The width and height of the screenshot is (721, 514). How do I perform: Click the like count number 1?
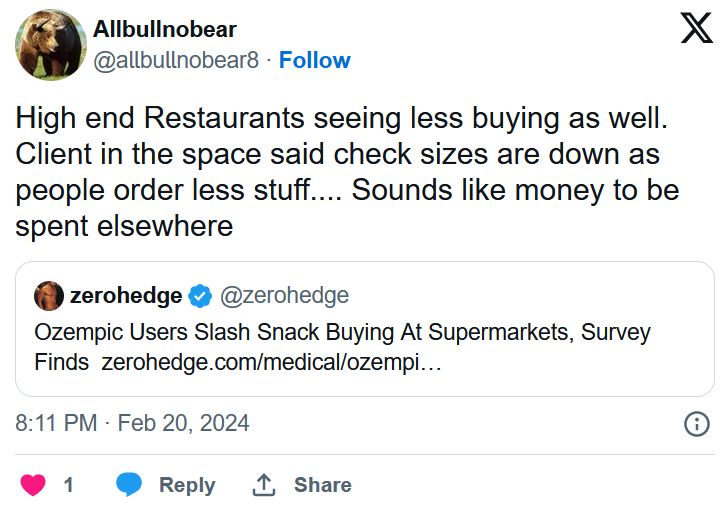click(68, 485)
